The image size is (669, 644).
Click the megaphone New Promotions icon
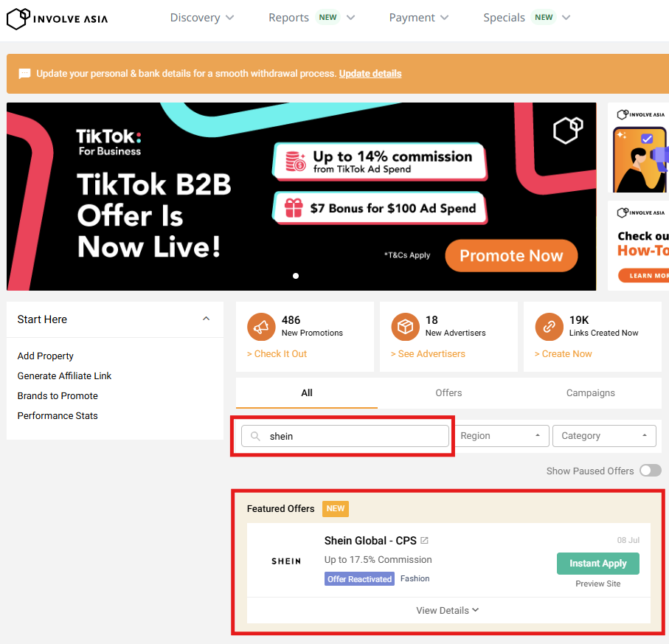260,326
